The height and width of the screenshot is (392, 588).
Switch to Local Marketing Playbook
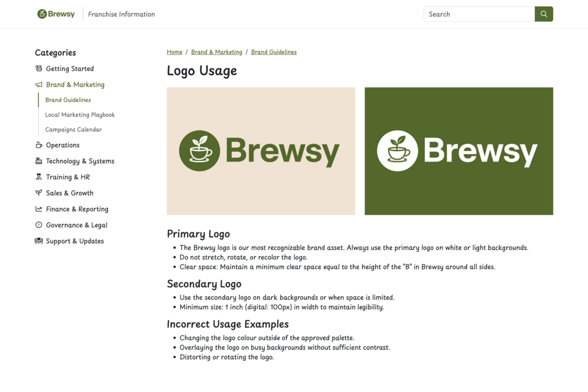80,115
